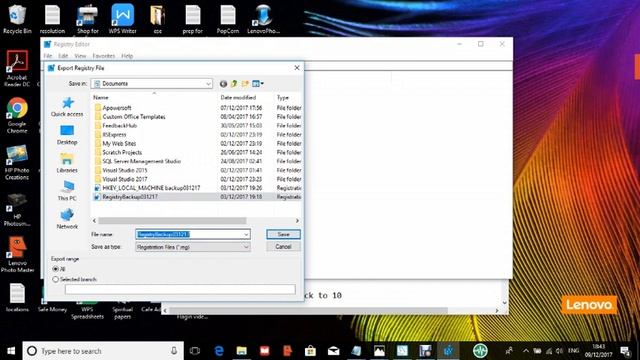Select the Visual Studio 2015 folder row

click(198, 170)
